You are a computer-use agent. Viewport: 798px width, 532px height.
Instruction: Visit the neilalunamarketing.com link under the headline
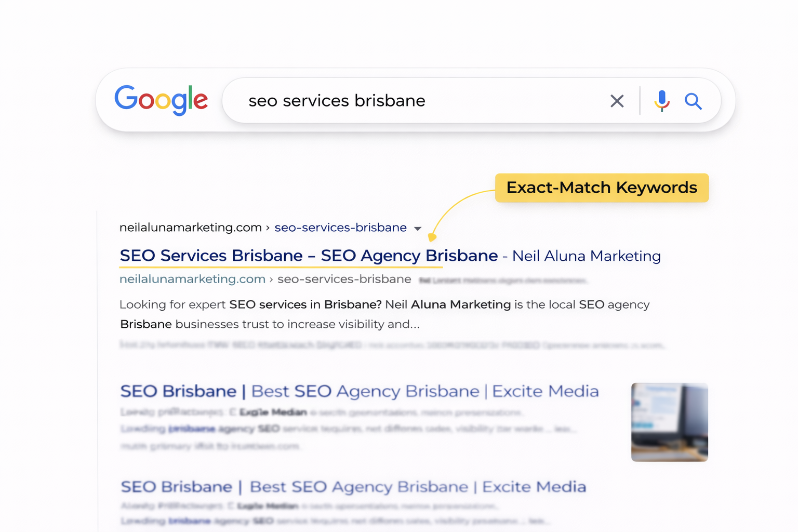[x=192, y=279]
